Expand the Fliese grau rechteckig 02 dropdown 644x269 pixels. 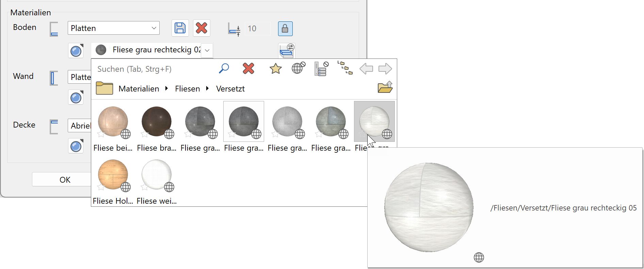[207, 50]
